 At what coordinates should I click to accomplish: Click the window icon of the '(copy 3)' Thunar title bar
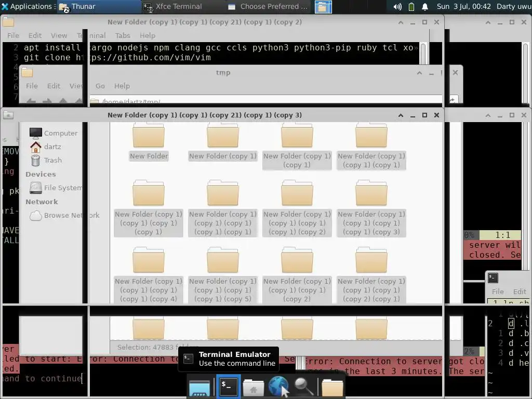(8, 115)
